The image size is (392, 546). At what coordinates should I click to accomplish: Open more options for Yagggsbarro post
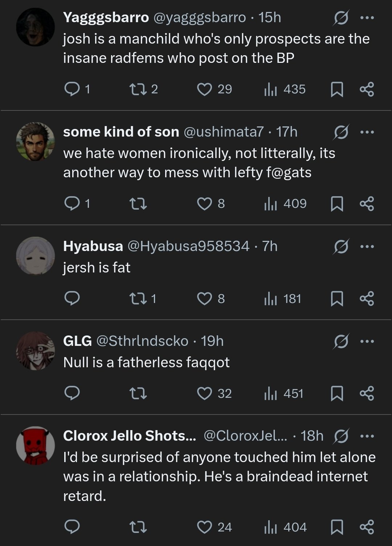367,17
